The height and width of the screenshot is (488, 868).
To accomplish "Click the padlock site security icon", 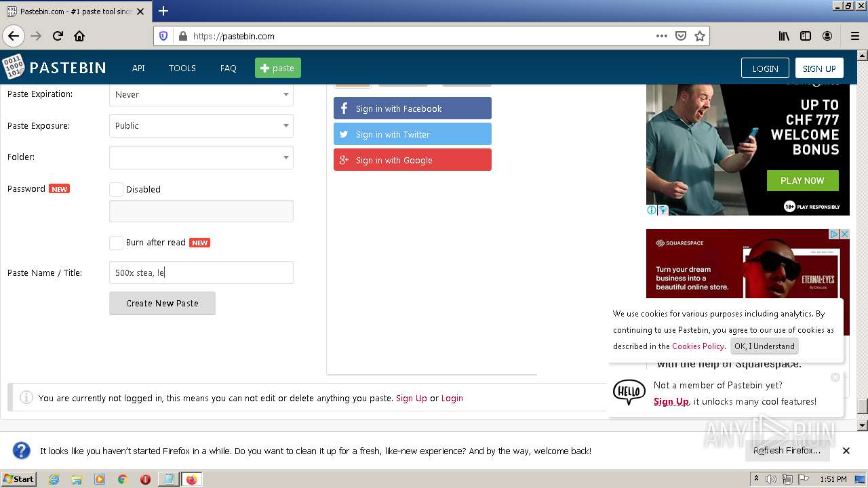I will (x=182, y=36).
